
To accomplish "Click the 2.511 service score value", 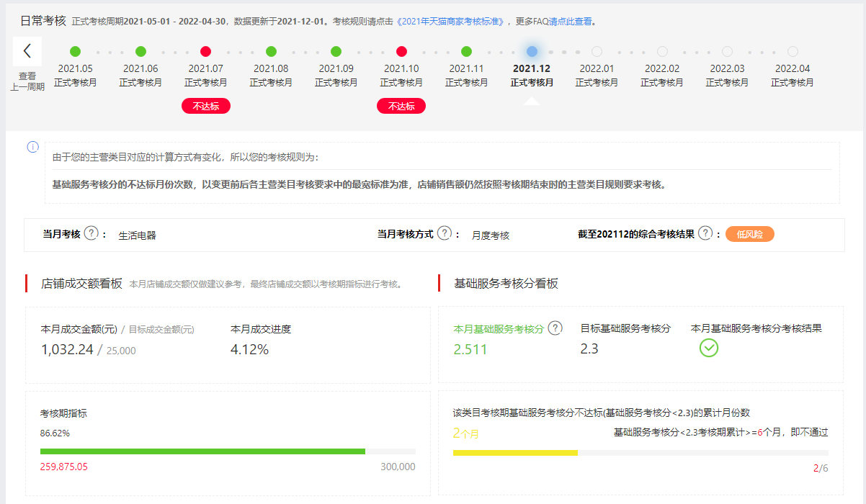I will point(470,350).
